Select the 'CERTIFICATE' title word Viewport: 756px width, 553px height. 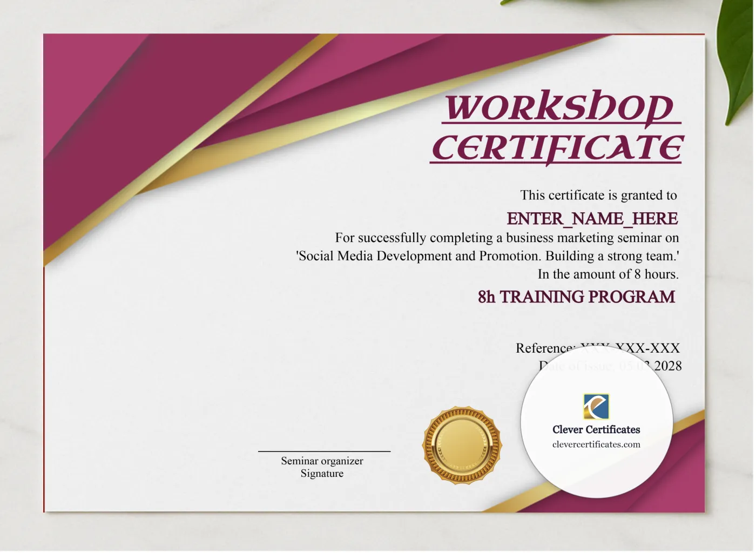coord(557,148)
